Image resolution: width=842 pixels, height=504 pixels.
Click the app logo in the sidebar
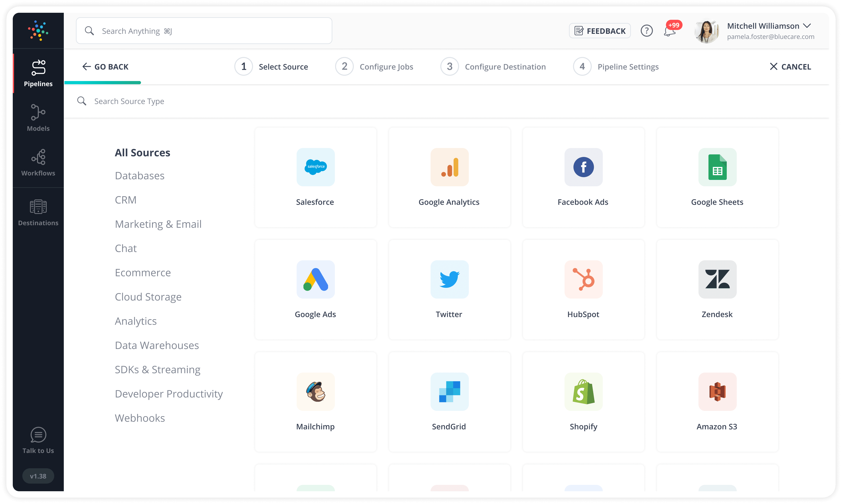click(38, 31)
